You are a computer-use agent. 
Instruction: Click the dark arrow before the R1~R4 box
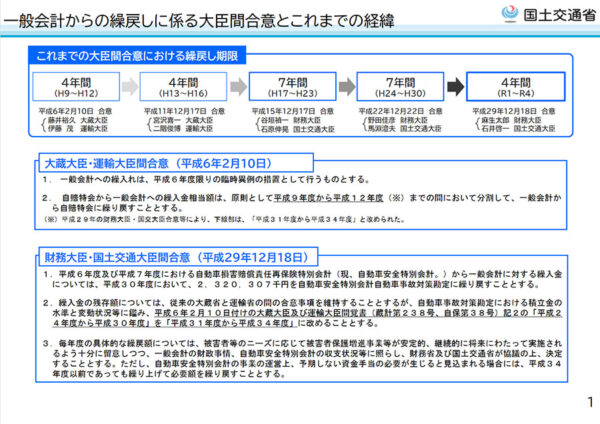tap(452, 85)
